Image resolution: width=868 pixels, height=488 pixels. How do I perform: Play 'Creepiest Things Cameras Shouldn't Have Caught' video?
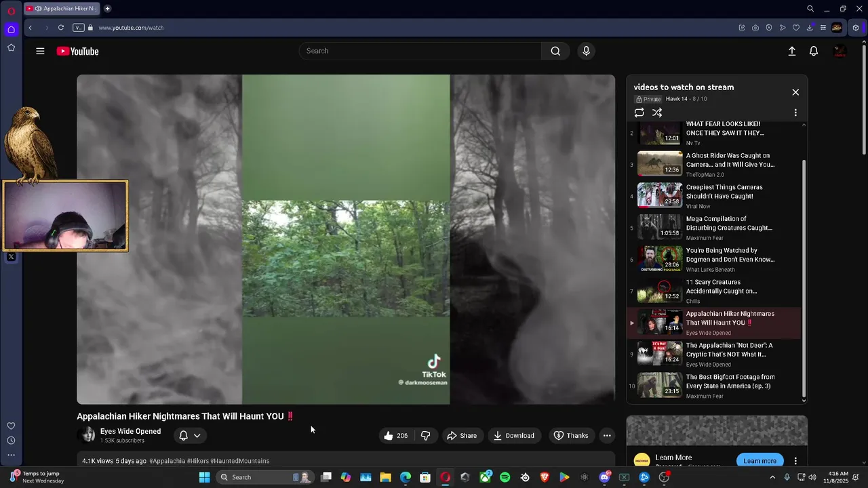tap(715, 196)
